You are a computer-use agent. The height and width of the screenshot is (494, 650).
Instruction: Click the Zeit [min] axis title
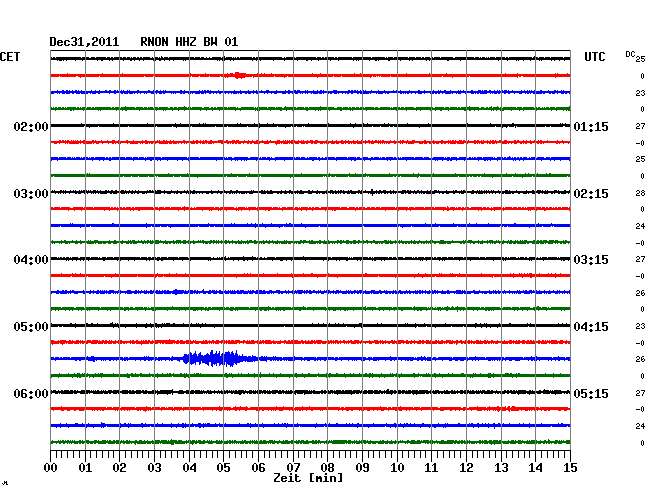point(308,478)
